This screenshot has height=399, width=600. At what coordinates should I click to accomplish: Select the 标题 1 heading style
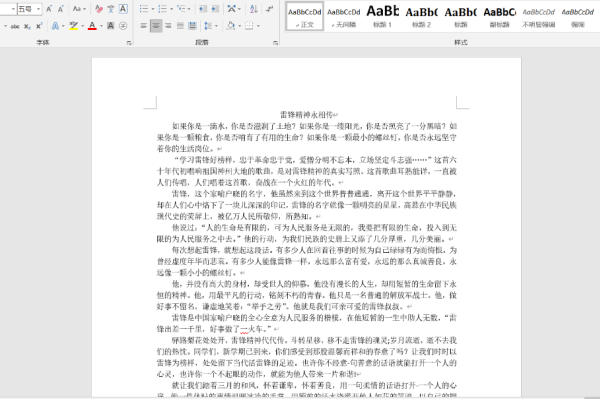382,16
